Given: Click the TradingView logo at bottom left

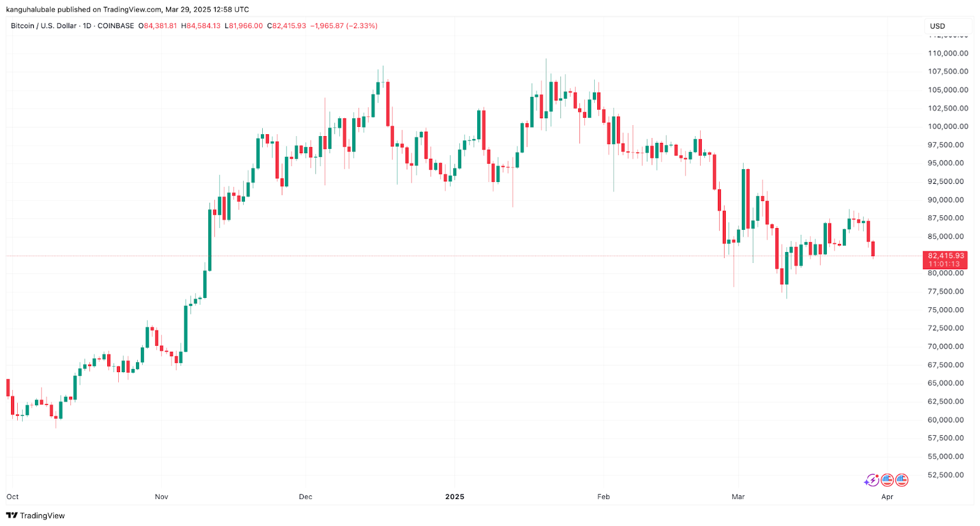Looking at the screenshot, I should [x=36, y=516].
